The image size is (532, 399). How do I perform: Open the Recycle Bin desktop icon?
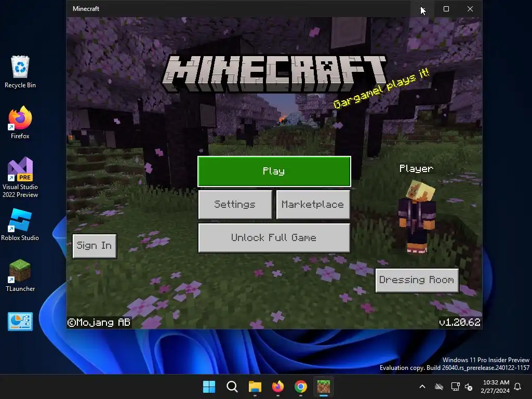point(20,72)
